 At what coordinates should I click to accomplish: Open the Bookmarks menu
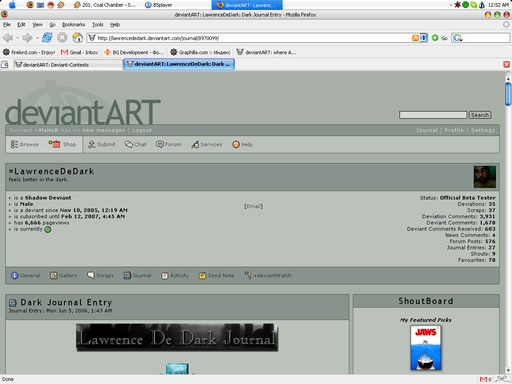point(73,25)
